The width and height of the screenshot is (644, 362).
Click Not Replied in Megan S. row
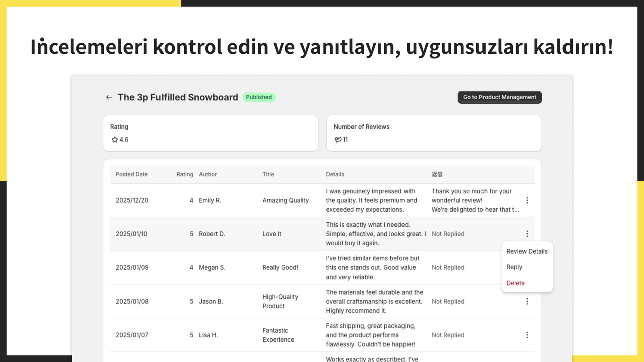[x=448, y=267]
